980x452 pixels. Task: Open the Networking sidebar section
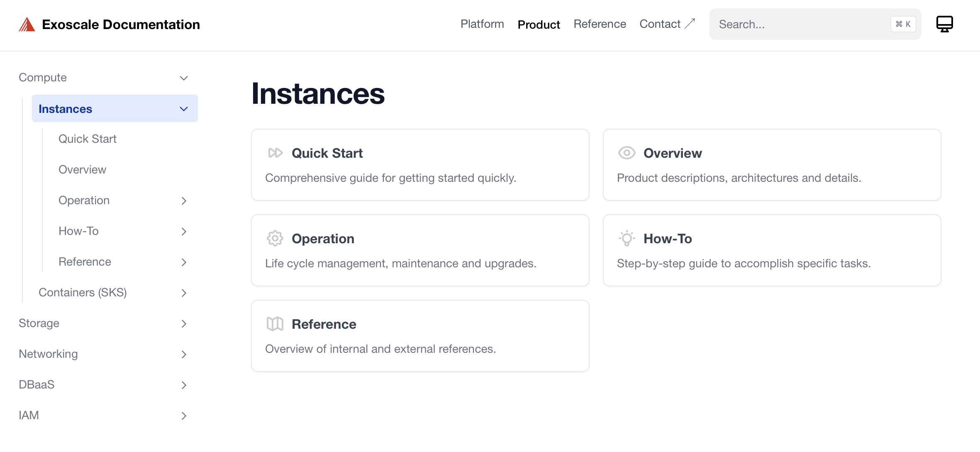point(48,354)
